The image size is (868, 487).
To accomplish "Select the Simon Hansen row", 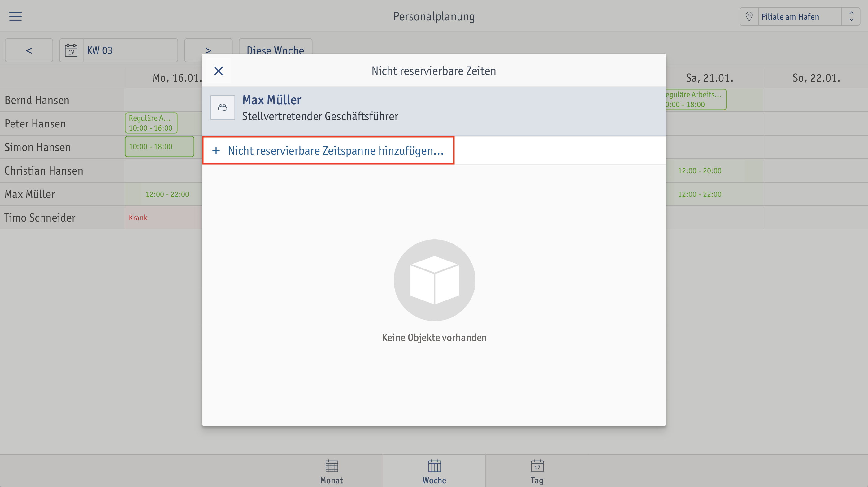I will click(62, 147).
